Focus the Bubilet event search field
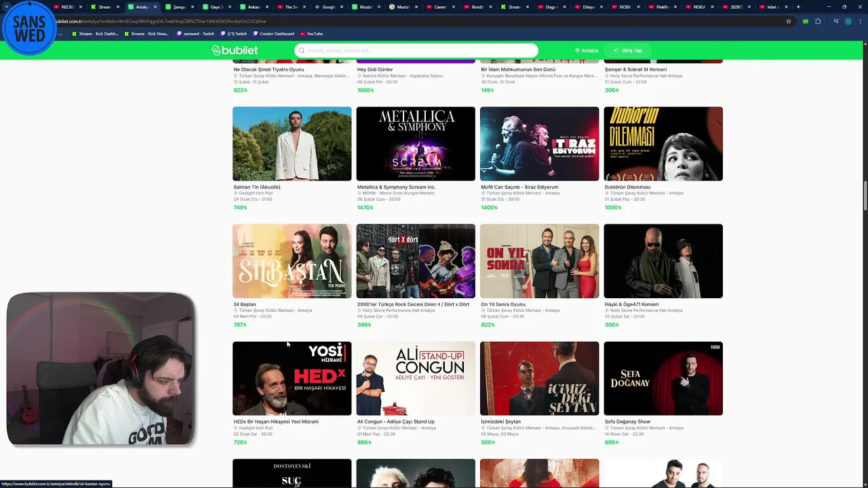This screenshot has width=868, height=488. [x=416, y=50]
